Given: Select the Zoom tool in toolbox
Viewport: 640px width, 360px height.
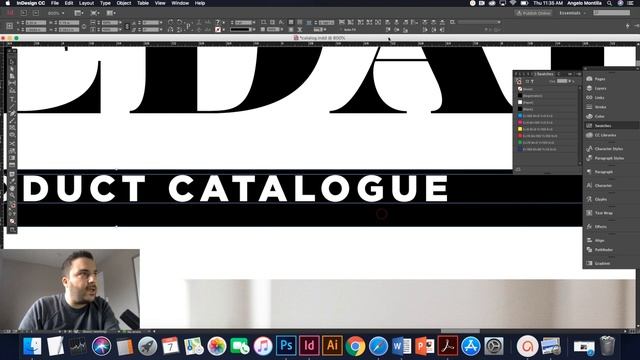Looking at the screenshot, I should pyautogui.click(x=12, y=195).
